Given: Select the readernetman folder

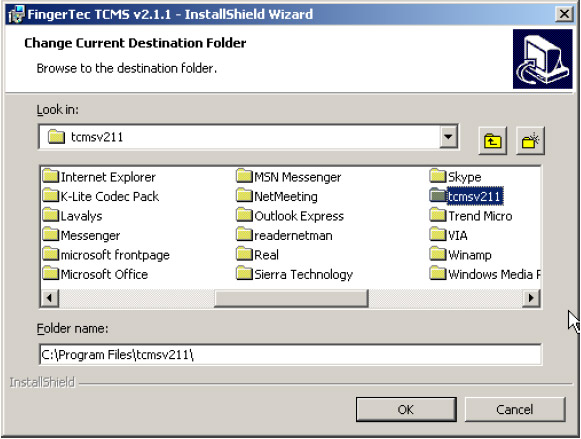Looking at the screenshot, I should click(x=284, y=235).
